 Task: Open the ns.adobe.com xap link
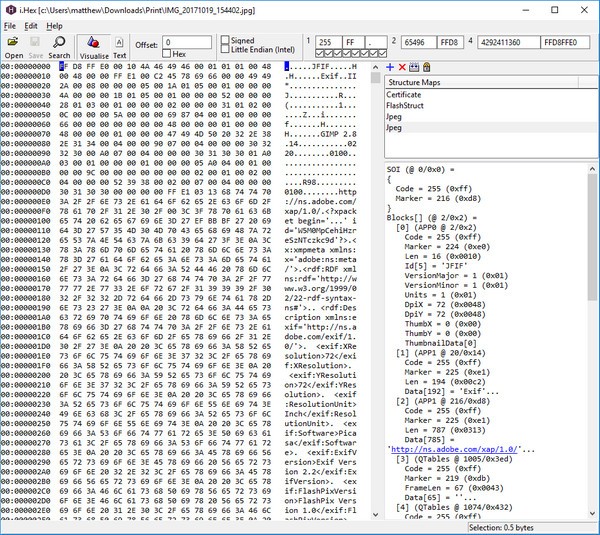click(454, 449)
